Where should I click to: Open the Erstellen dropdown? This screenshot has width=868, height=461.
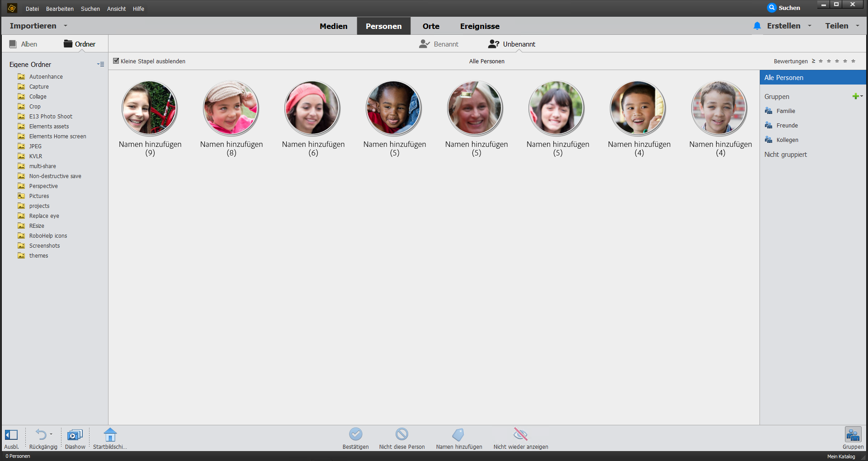(789, 26)
